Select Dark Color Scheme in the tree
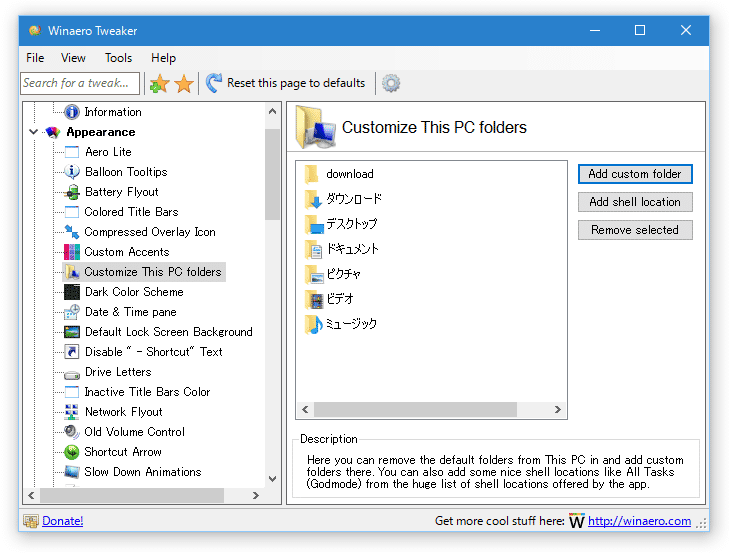This screenshot has height=553, width=729. pyautogui.click(x=134, y=292)
